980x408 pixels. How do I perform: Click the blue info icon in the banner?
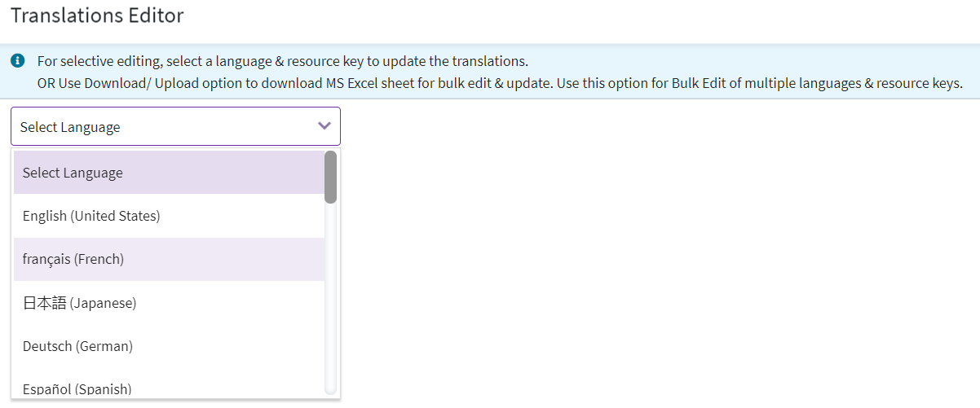tap(18, 61)
